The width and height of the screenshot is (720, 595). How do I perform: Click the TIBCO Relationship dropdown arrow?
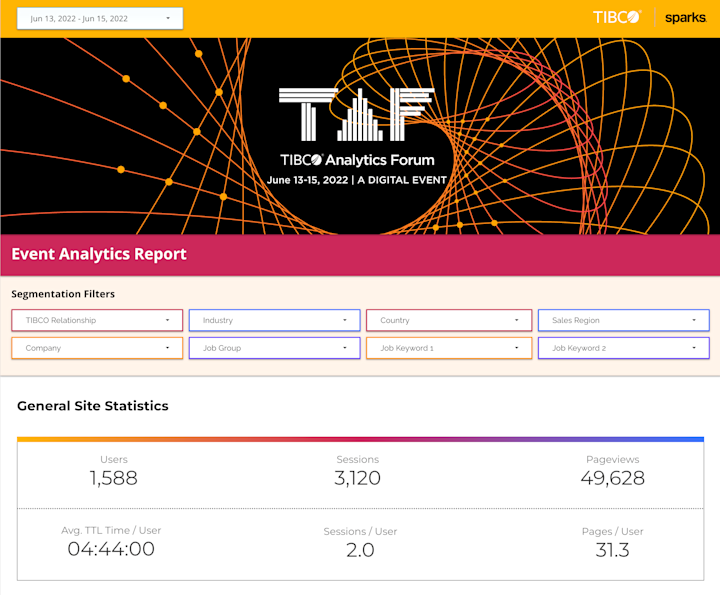point(167,320)
